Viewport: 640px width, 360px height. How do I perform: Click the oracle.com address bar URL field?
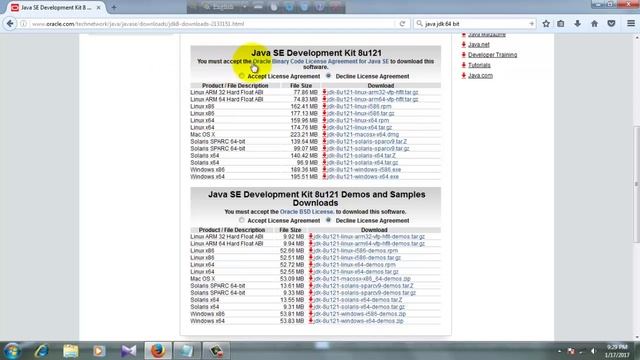point(212,24)
